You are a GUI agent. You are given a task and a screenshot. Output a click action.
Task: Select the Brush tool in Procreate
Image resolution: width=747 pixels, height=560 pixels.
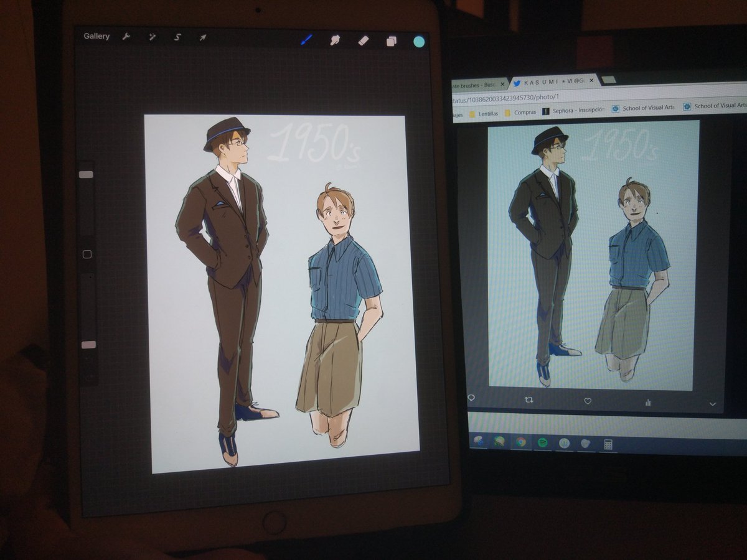[306, 40]
